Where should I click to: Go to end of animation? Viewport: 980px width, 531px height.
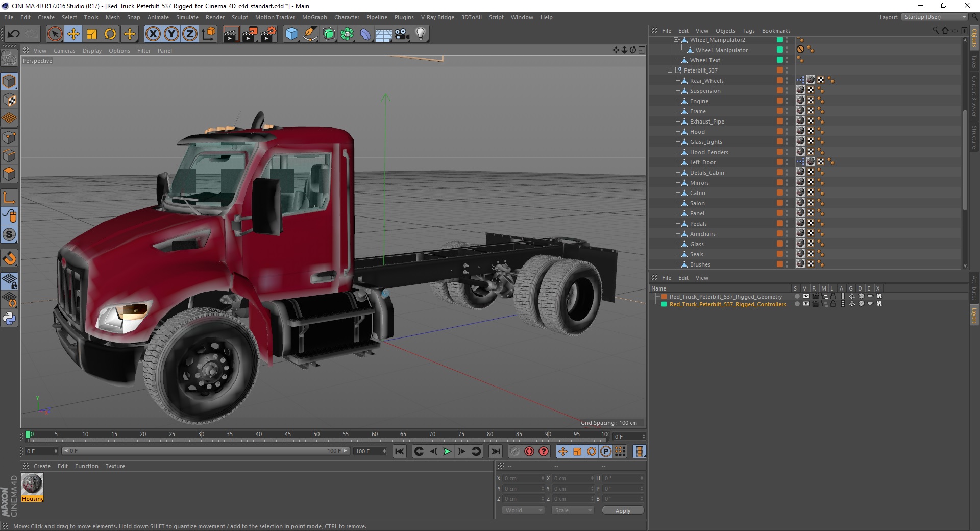pos(495,451)
